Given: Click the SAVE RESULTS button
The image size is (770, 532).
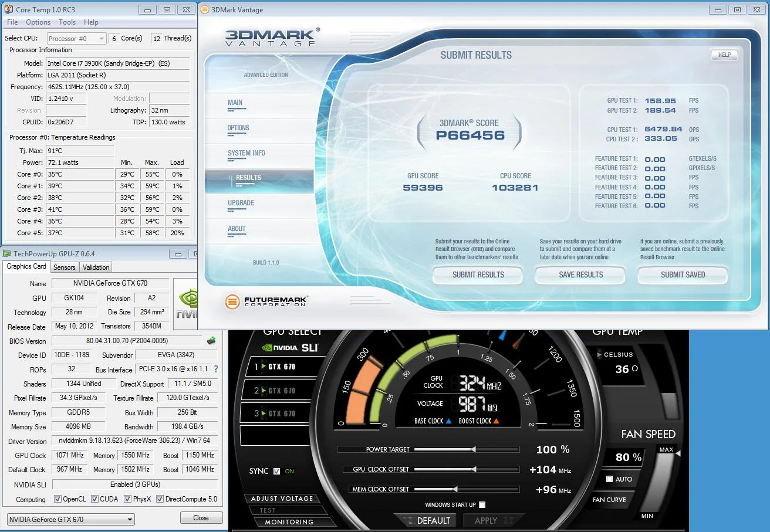Looking at the screenshot, I should pyautogui.click(x=581, y=275).
